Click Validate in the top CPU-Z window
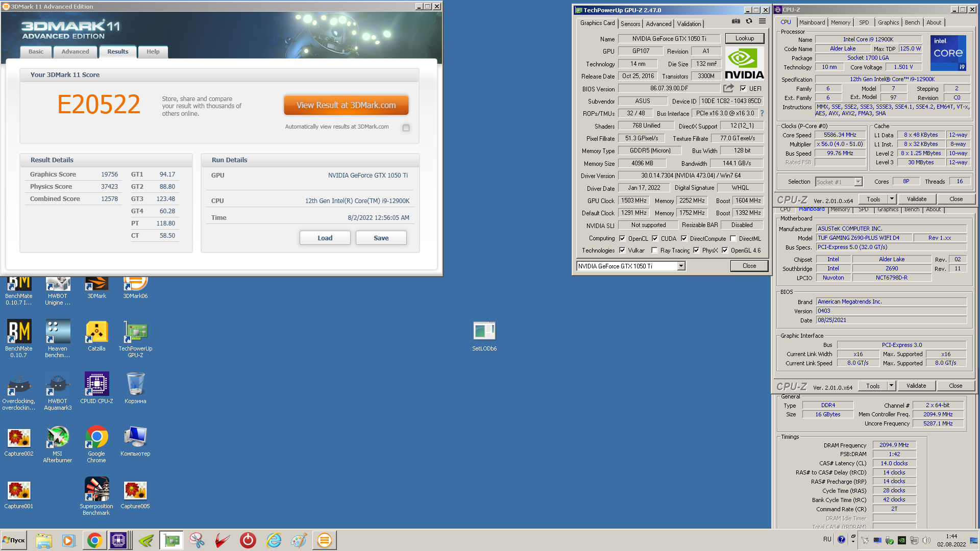Viewport: 980px width, 551px height. pyautogui.click(x=917, y=199)
